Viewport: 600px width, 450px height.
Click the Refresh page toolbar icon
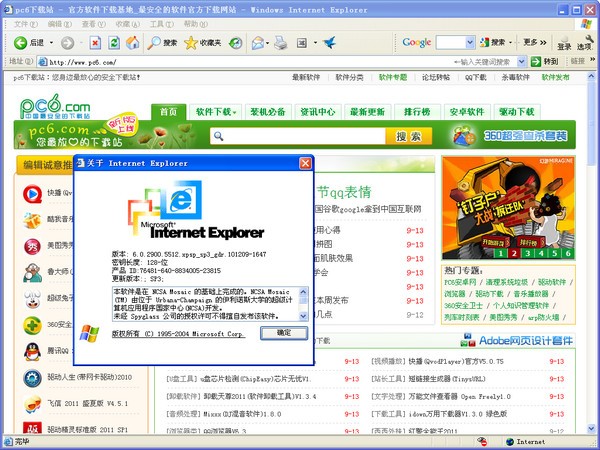pos(114,43)
